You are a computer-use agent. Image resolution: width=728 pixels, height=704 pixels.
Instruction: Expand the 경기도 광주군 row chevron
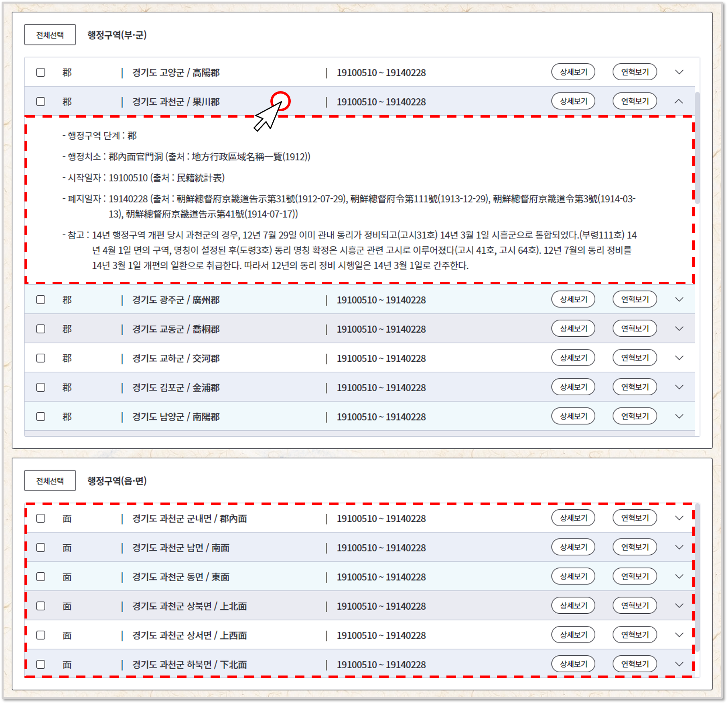point(679,299)
